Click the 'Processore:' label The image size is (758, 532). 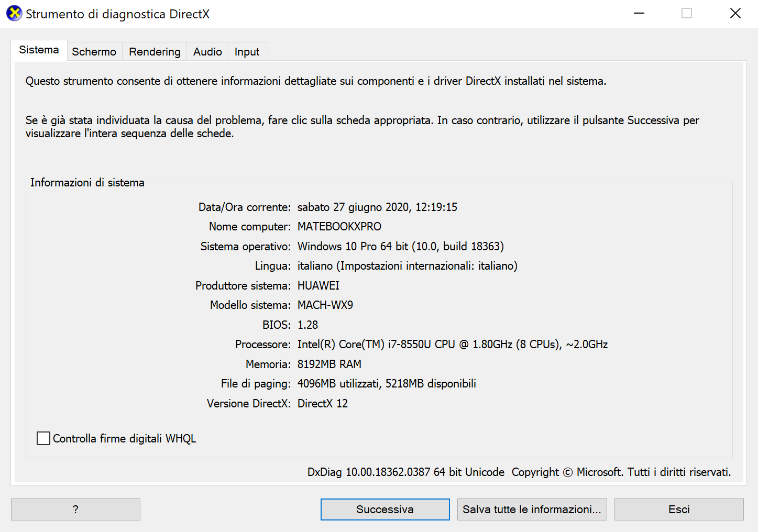pyautogui.click(x=263, y=345)
